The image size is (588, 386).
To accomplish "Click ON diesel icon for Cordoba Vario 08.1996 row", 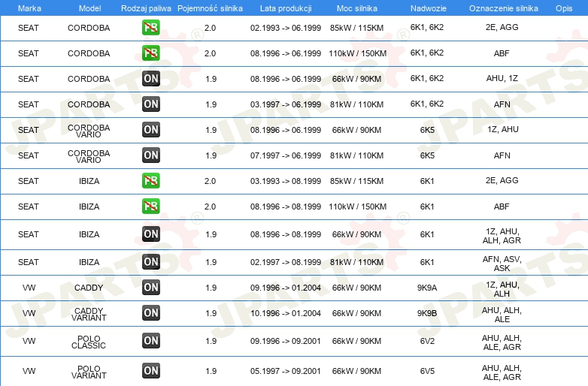I will point(150,129).
